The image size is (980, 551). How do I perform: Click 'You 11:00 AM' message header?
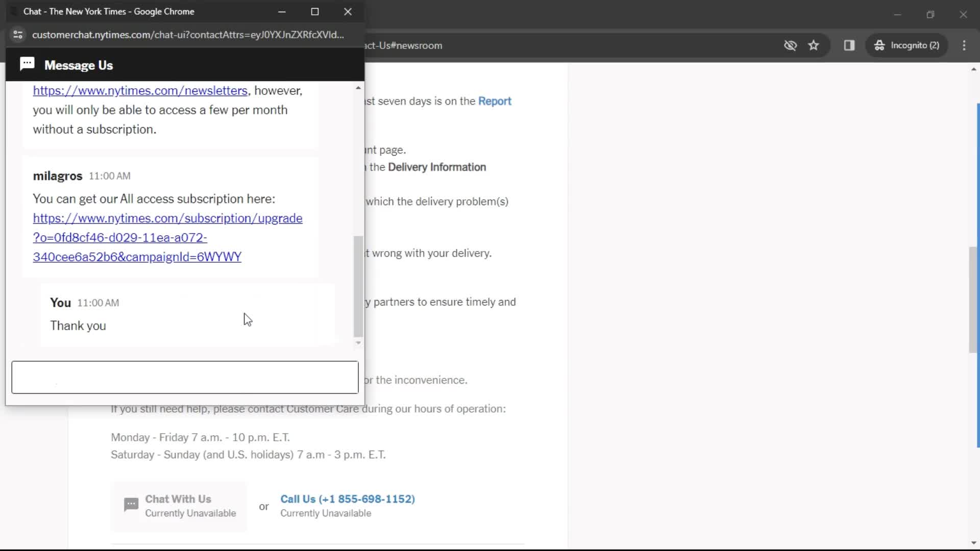point(85,303)
